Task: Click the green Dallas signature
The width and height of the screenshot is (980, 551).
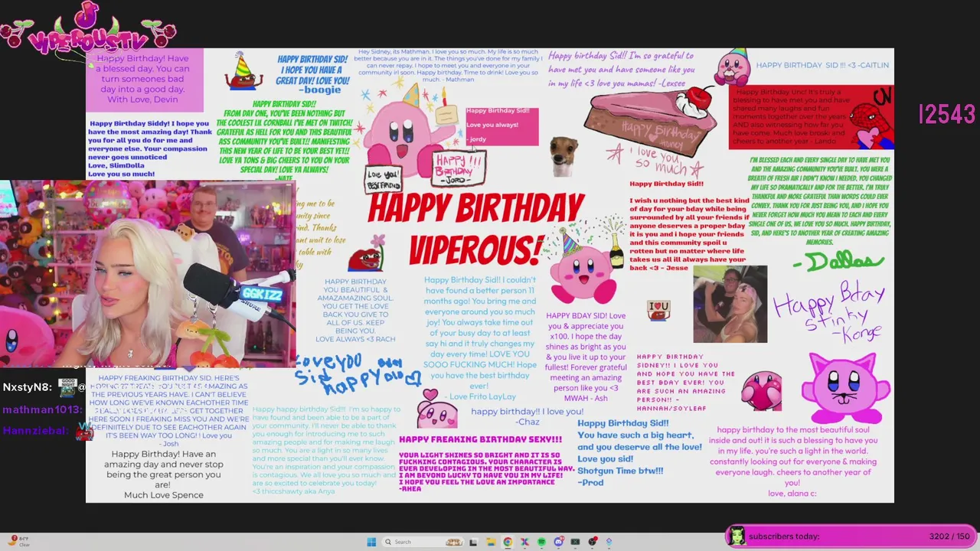Action: [838, 262]
